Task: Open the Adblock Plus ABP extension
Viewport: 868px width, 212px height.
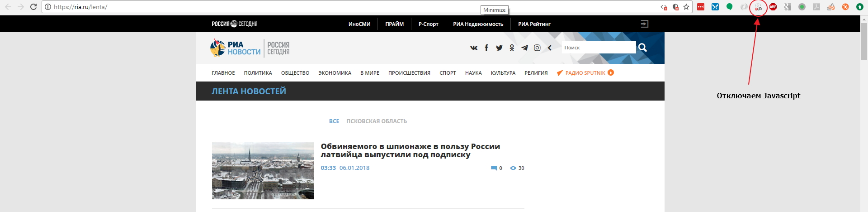Action: click(773, 7)
